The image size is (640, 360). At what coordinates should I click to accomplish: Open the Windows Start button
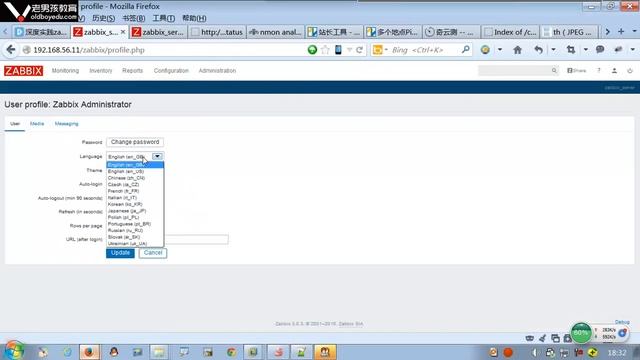click(14, 351)
